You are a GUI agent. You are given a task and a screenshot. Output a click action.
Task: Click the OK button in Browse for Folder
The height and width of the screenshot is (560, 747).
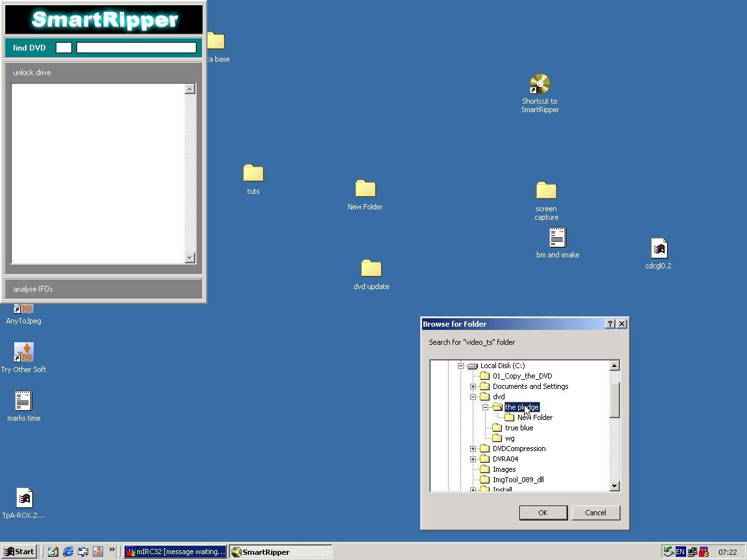(x=543, y=513)
